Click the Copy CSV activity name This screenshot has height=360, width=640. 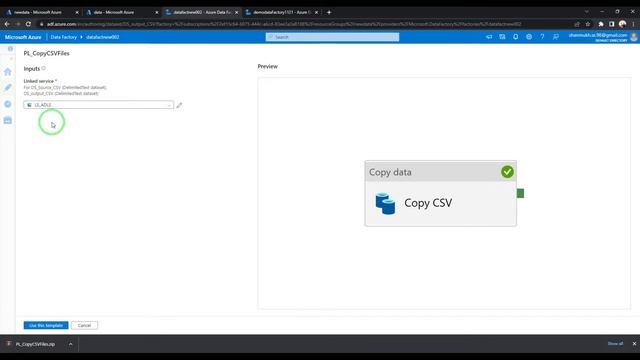point(428,203)
